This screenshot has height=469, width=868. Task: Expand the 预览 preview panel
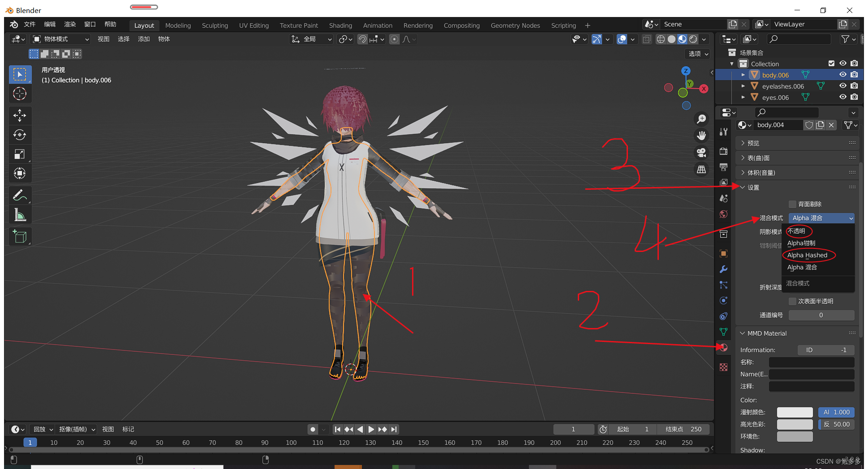[798, 143]
